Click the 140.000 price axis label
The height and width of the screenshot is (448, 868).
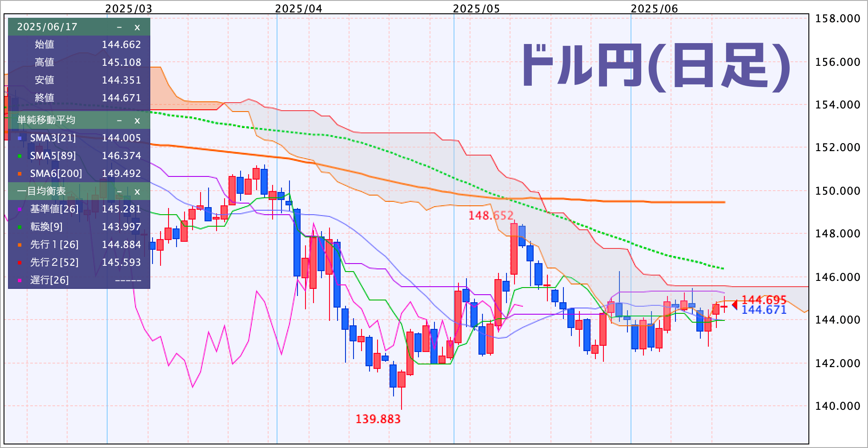click(x=837, y=406)
